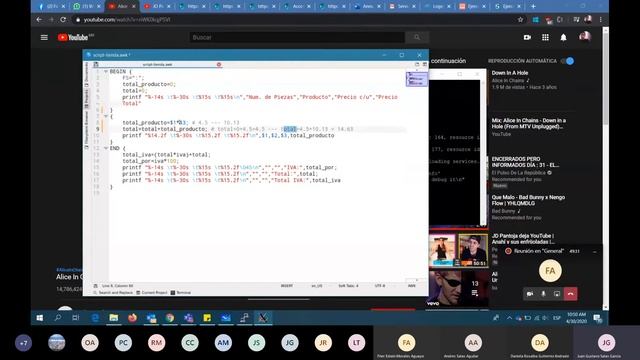Go back with the browser back arrow
Image resolution: width=640 pixels, height=360 pixels.
coord(39,20)
